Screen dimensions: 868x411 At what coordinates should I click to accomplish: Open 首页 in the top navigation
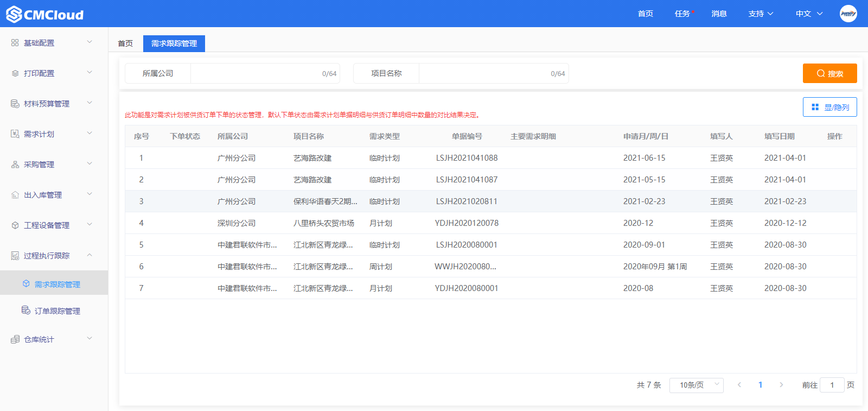coord(646,14)
